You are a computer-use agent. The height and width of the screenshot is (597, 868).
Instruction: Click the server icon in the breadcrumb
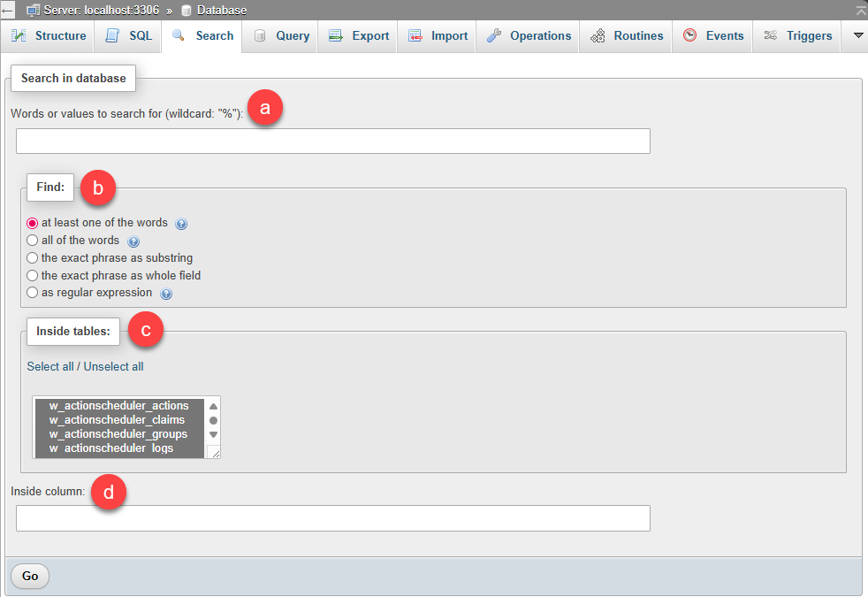coord(34,11)
